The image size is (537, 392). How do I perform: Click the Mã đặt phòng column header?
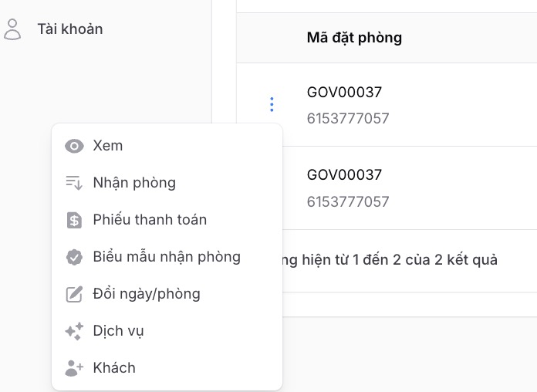(354, 38)
